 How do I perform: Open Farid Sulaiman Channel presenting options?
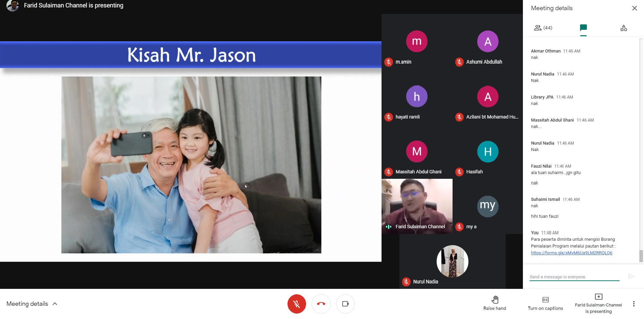tap(598, 303)
